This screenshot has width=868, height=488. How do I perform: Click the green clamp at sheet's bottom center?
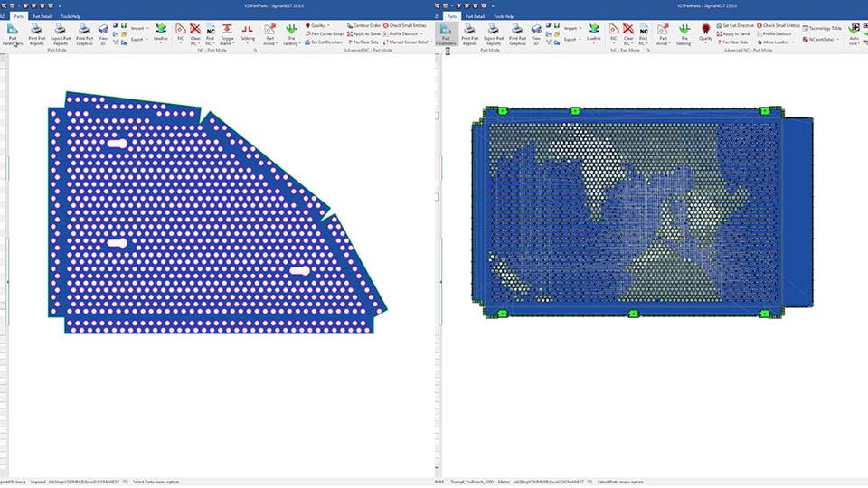[634, 314]
